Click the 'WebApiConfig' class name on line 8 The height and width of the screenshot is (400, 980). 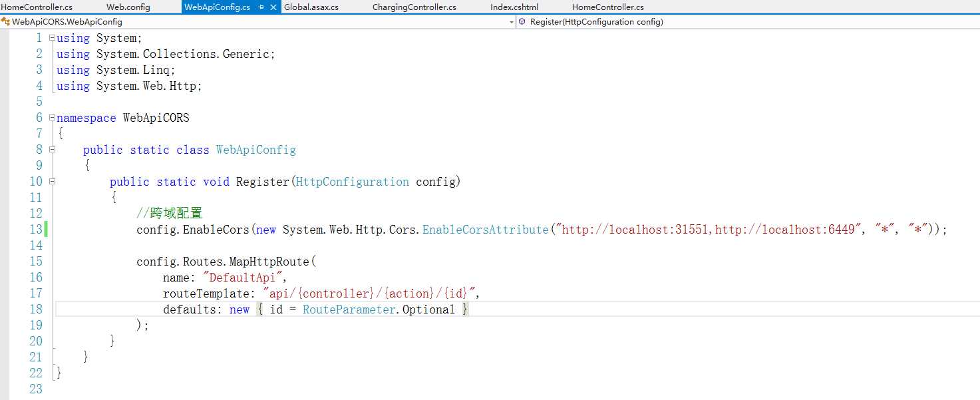(x=256, y=150)
